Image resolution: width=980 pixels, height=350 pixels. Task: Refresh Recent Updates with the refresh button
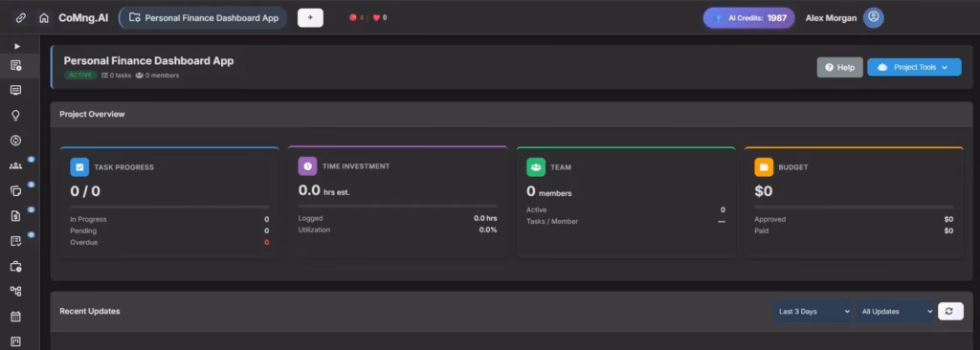(x=950, y=311)
